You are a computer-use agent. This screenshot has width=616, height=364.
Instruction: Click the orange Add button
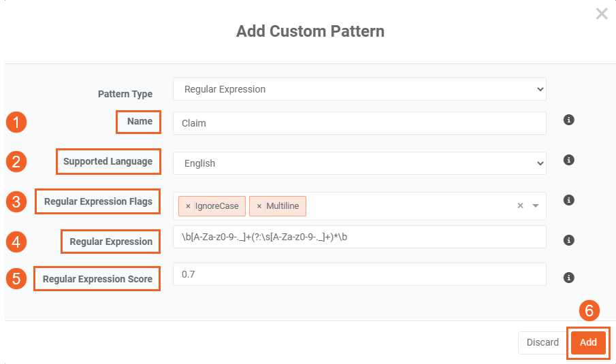click(588, 342)
